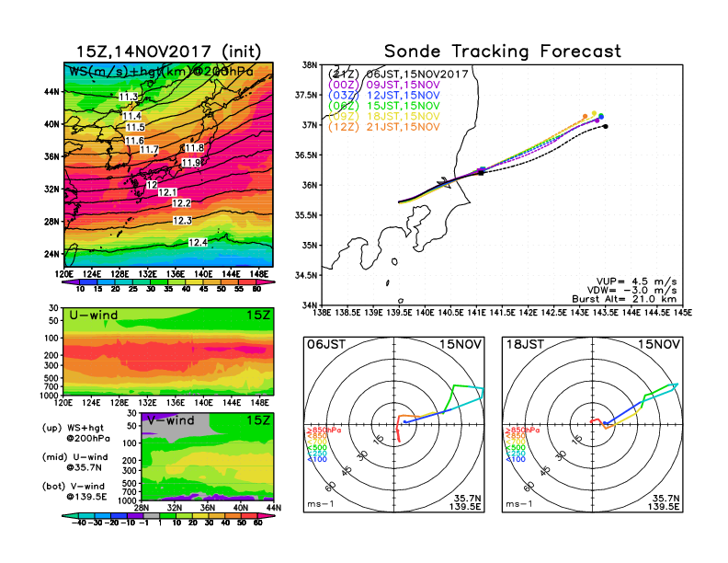
Task: Click the "V-wind" panel label
Action: pyautogui.click(x=171, y=420)
